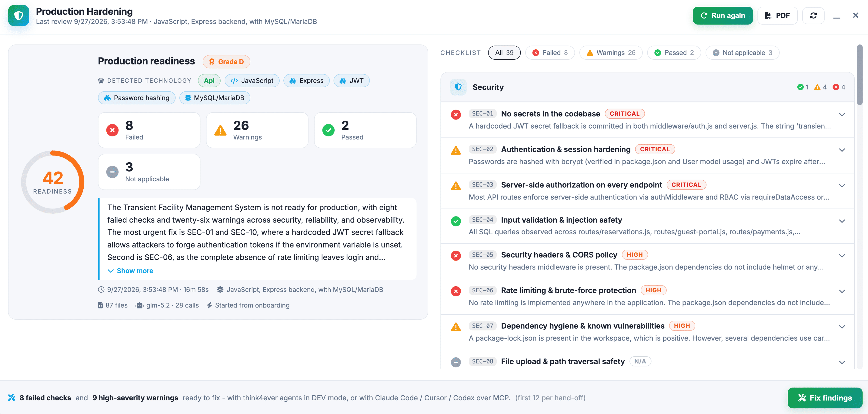Click the Production Hardening shield logo
The height and width of the screenshot is (414, 868).
coord(18,15)
